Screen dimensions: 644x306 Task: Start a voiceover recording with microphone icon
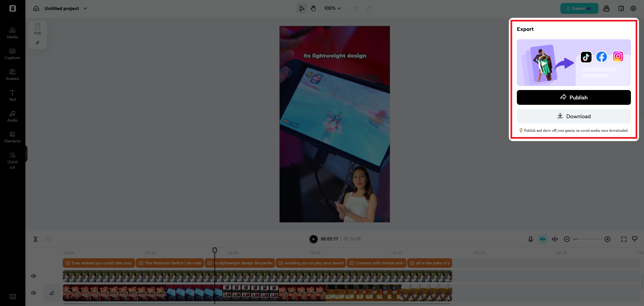530,239
